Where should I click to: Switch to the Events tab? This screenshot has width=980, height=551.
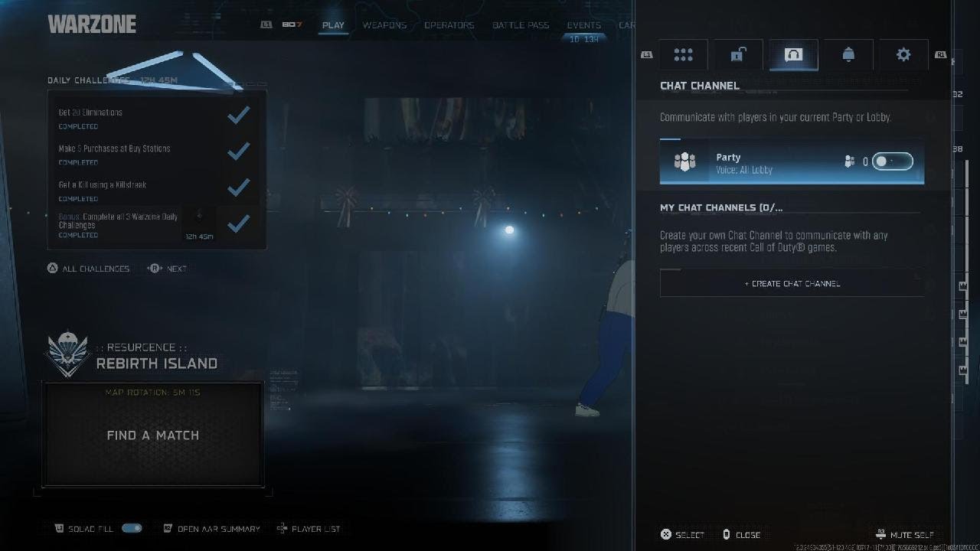click(583, 25)
